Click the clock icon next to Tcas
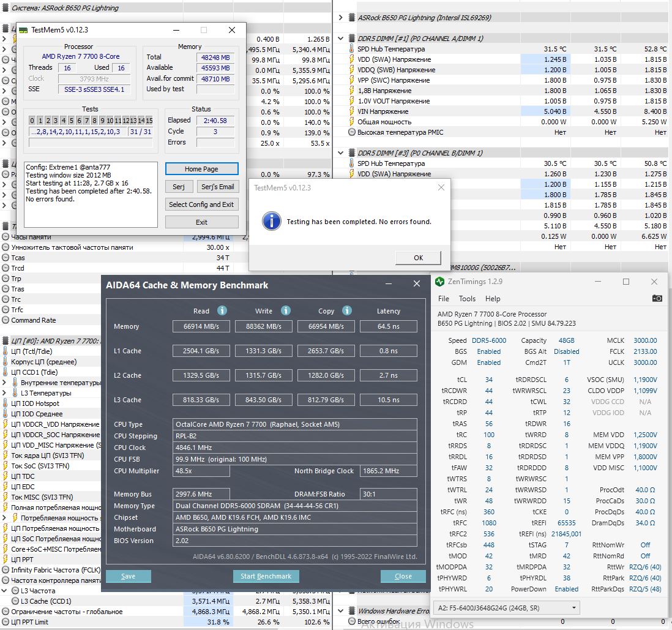This screenshot has width=672, height=630. pos(6,258)
